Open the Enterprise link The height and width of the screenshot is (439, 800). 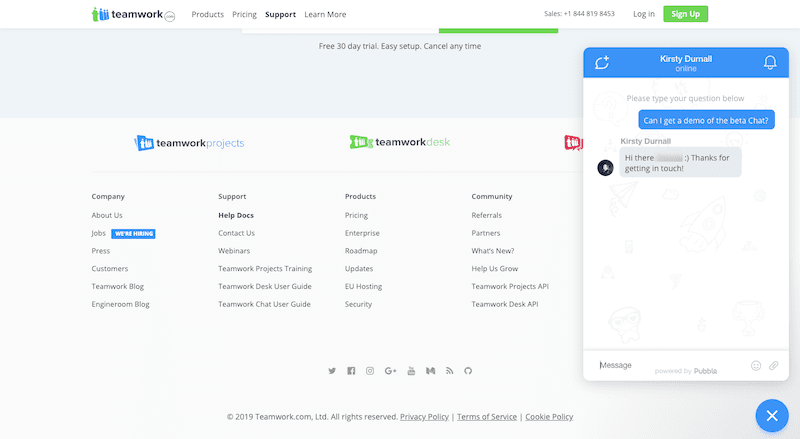click(362, 233)
